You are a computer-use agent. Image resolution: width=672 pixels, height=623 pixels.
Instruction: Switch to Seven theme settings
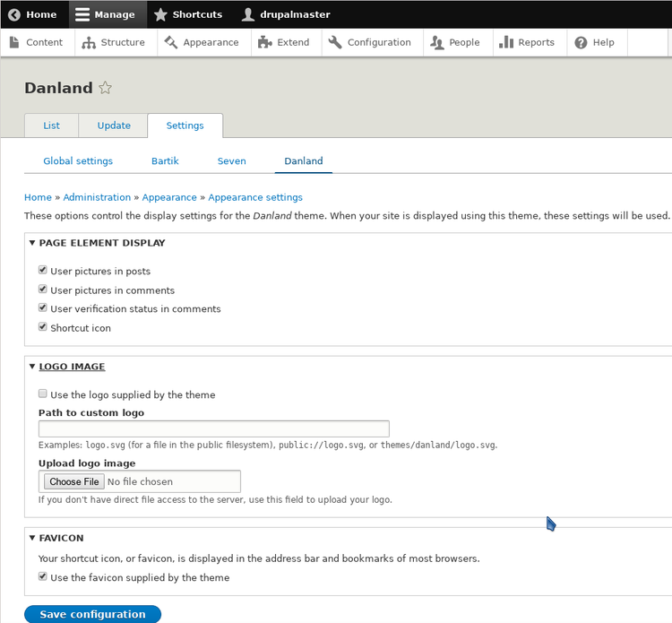[232, 161]
